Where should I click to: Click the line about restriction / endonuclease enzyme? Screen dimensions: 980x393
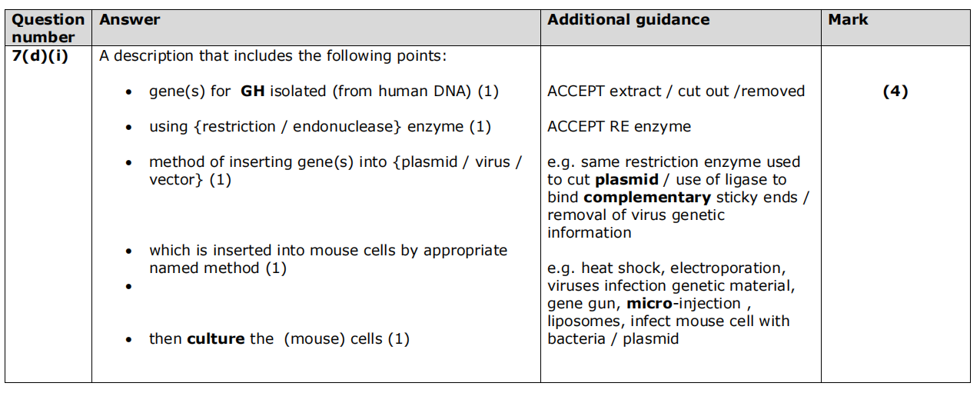tap(320, 127)
